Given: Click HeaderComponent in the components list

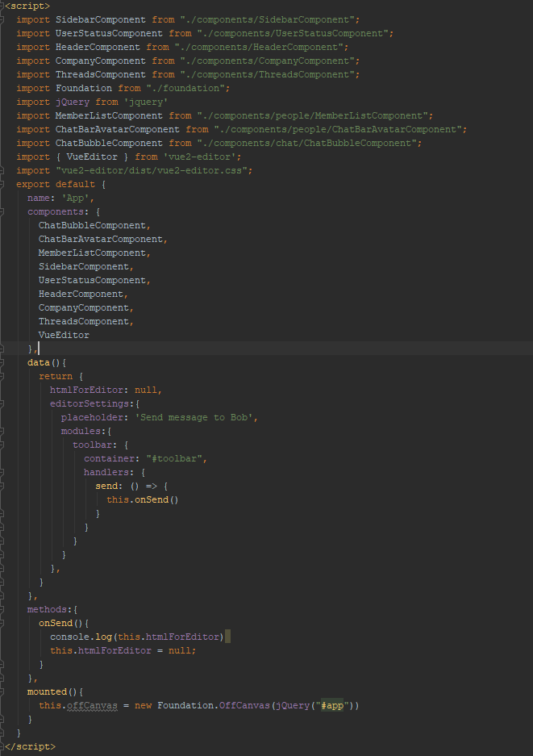Looking at the screenshot, I should 81,294.
